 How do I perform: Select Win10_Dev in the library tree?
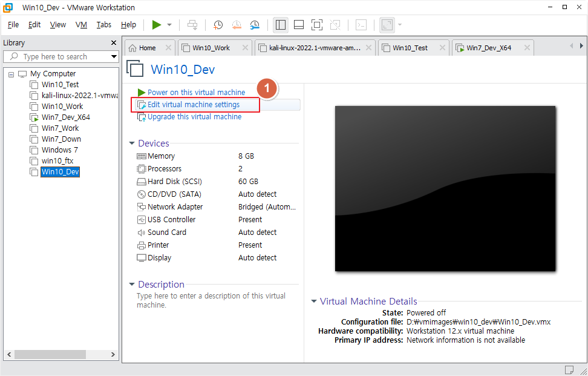[60, 171]
